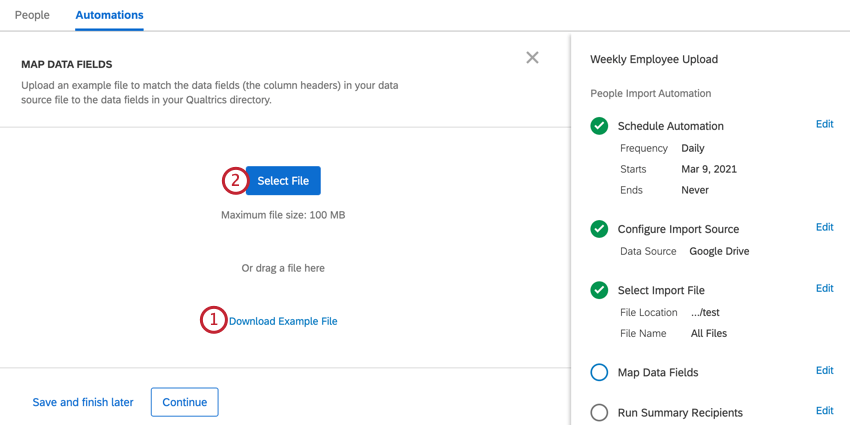The height and width of the screenshot is (425, 850).
Task: Select the Run Summary Recipients step circle
Action: 599,413
